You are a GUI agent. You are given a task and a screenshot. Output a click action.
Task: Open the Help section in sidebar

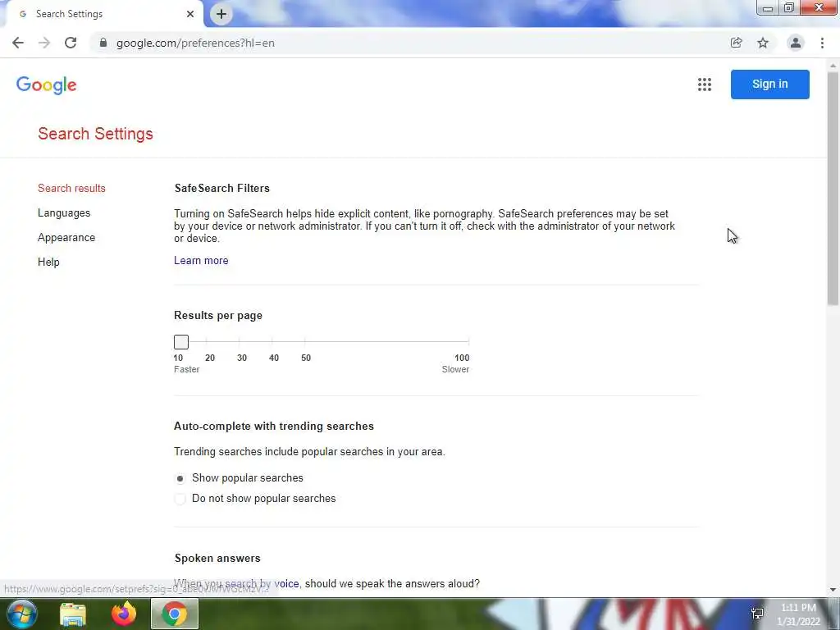click(48, 262)
